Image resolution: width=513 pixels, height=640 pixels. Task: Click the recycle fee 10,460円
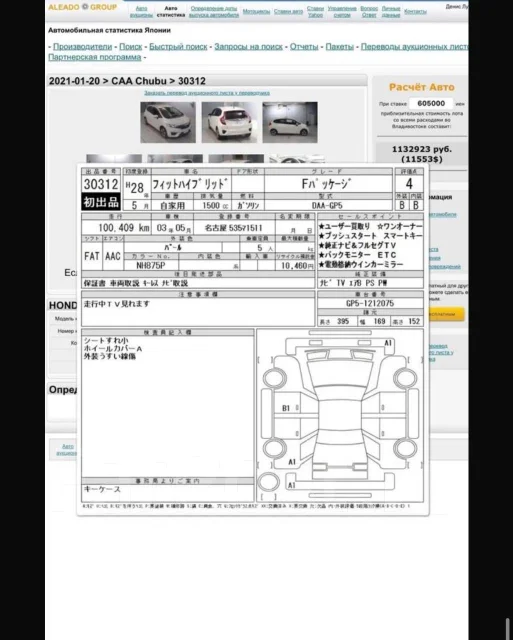297,266
